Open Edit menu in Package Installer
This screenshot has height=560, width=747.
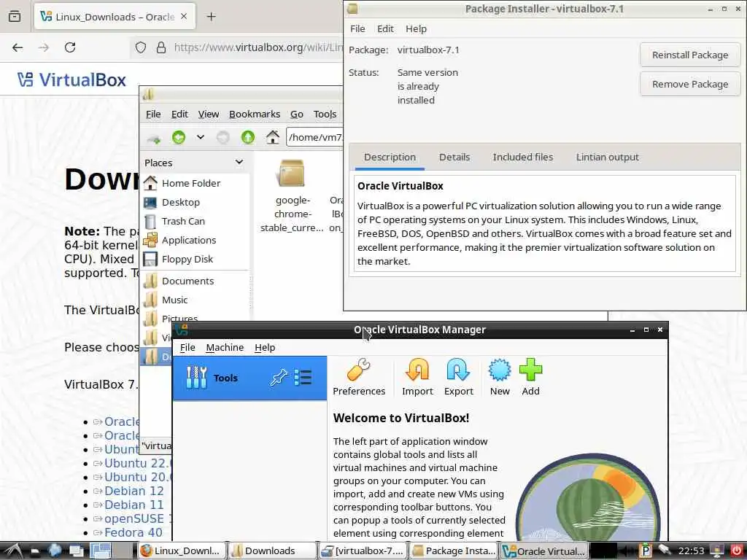click(385, 29)
